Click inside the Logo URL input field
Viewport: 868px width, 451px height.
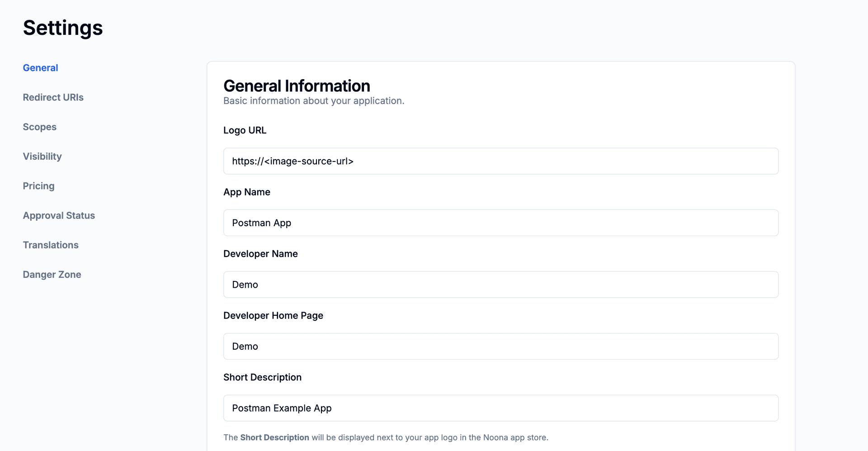pos(500,161)
